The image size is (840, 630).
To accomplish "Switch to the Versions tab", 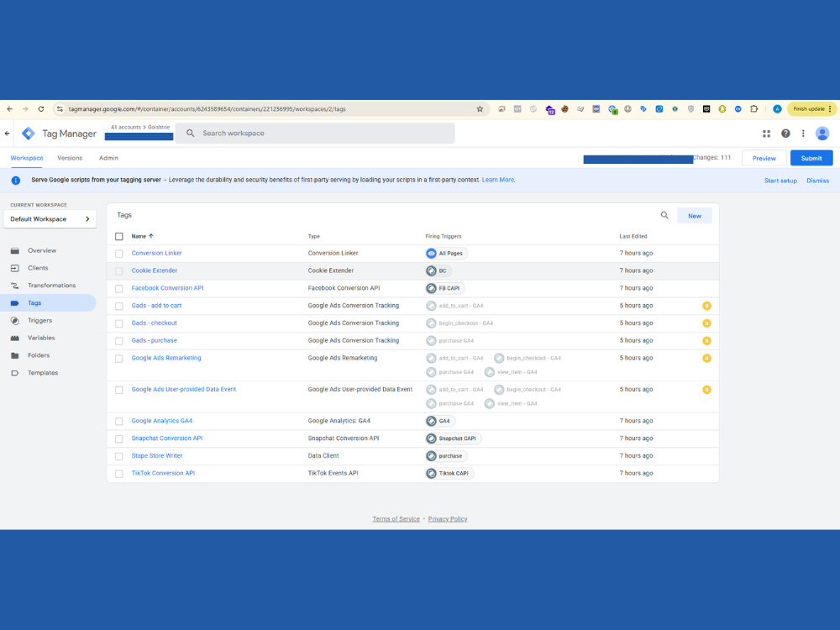I will pyautogui.click(x=70, y=158).
